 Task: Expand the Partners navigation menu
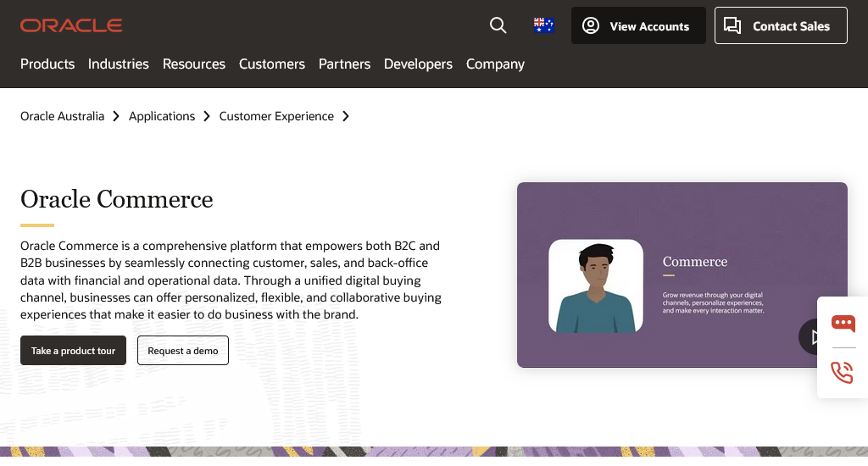point(344,64)
